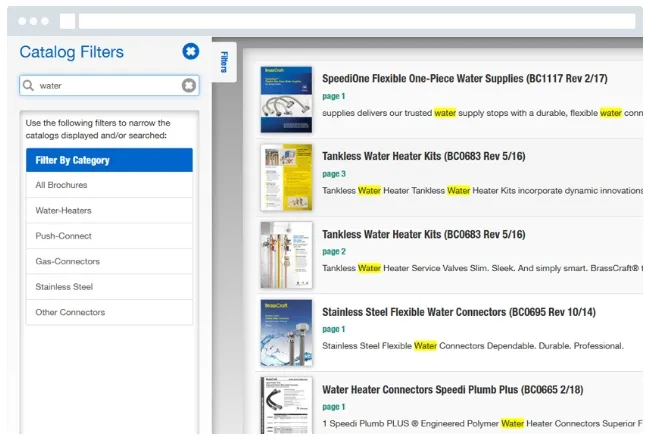Viewport: 652px width, 441px height.
Task: Open Stainless Steel Flexible Water Connectors result
Action: (459, 312)
